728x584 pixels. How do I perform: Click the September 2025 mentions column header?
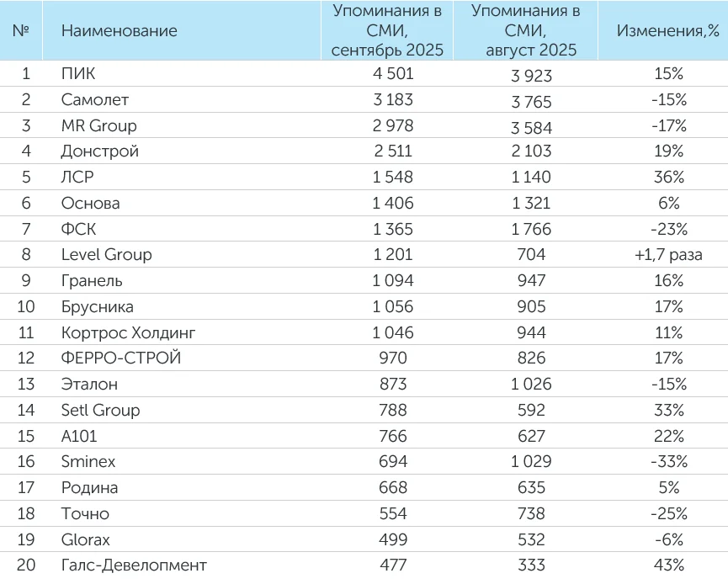point(386,31)
